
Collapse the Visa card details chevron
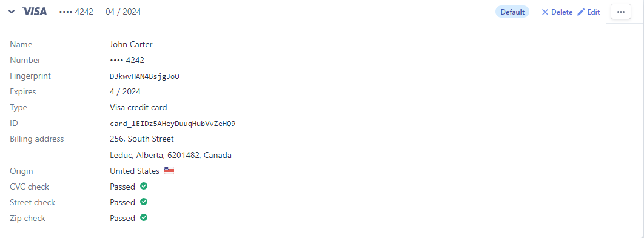coord(12,12)
